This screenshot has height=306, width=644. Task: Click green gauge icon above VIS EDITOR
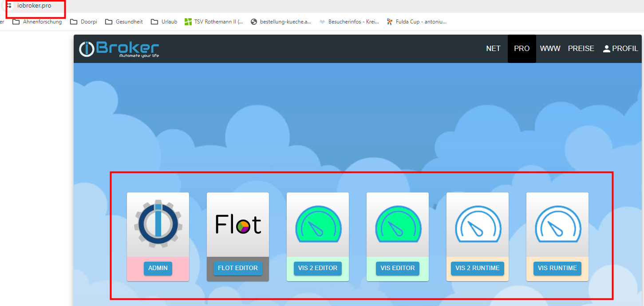pyautogui.click(x=398, y=224)
